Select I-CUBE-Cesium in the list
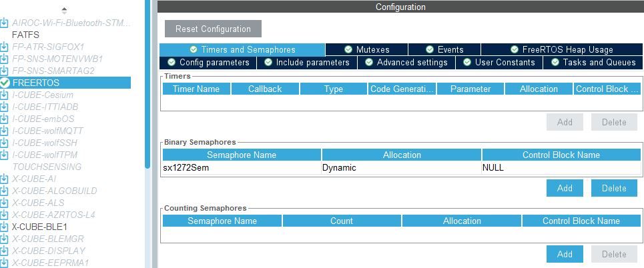This screenshot has width=644, height=268. pos(43,95)
